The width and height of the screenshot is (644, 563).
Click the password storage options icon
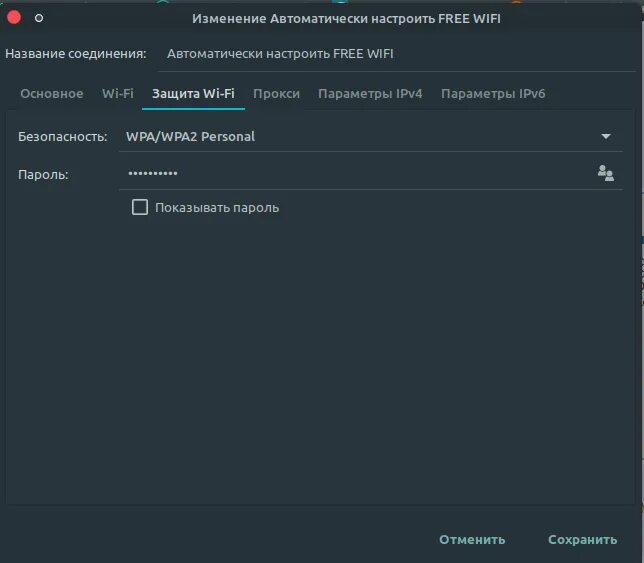606,173
